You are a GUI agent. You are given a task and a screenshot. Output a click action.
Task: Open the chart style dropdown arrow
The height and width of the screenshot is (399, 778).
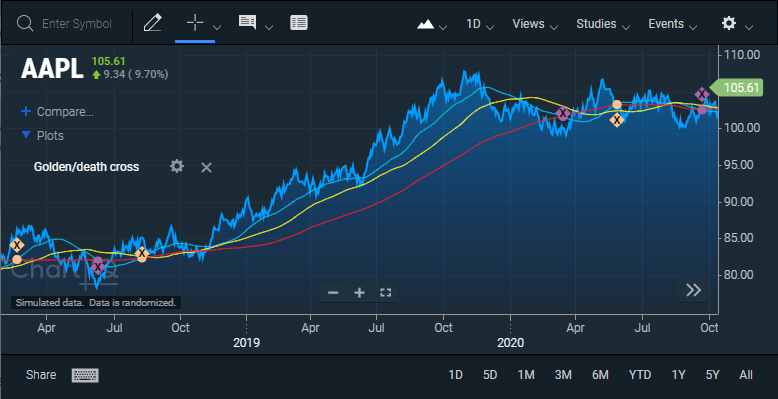pos(443,27)
